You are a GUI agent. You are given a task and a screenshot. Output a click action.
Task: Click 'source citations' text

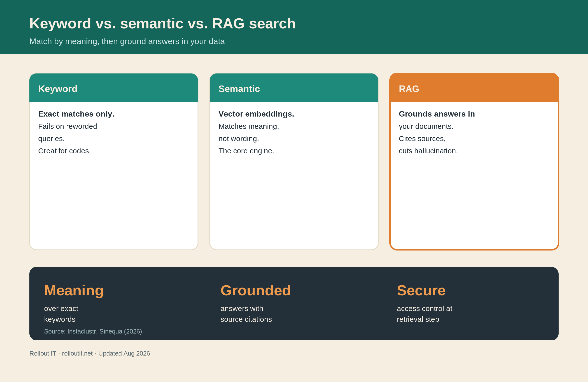click(x=246, y=319)
